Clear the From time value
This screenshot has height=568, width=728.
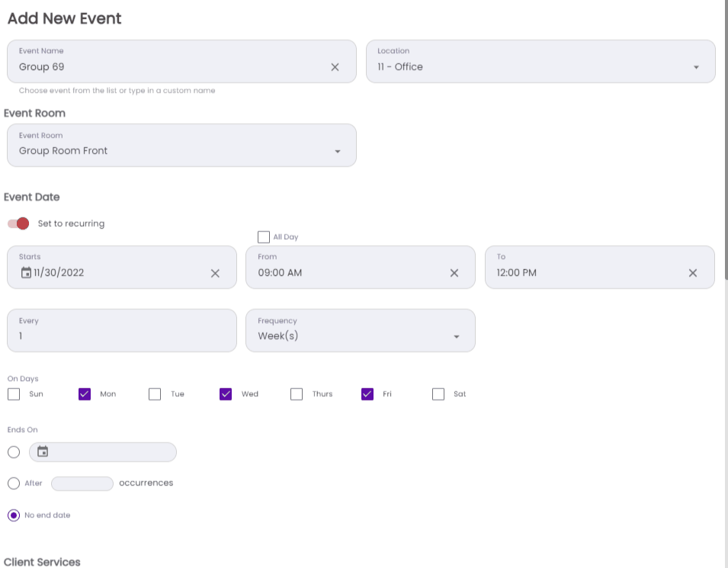(x=454, y=273)
